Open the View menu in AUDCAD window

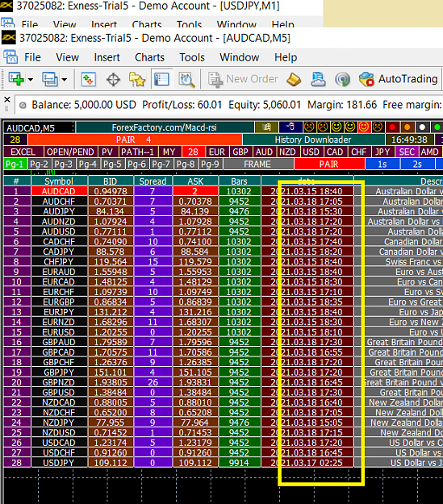point(67,57)
